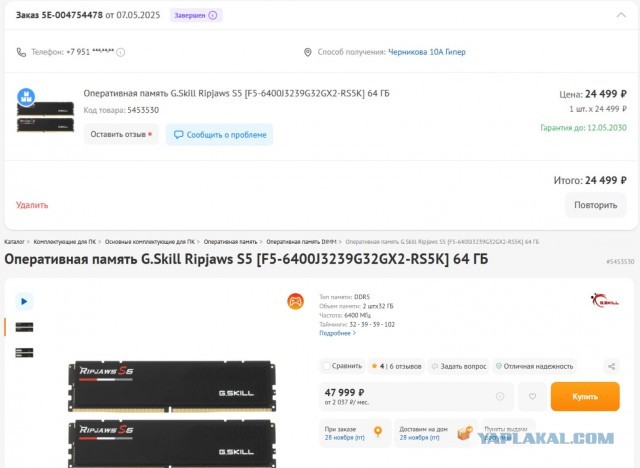Tick the Сравнить checkbox
The width and height of the screenshot is (640, 468).
pyautogui.click(x=326, y=366)
